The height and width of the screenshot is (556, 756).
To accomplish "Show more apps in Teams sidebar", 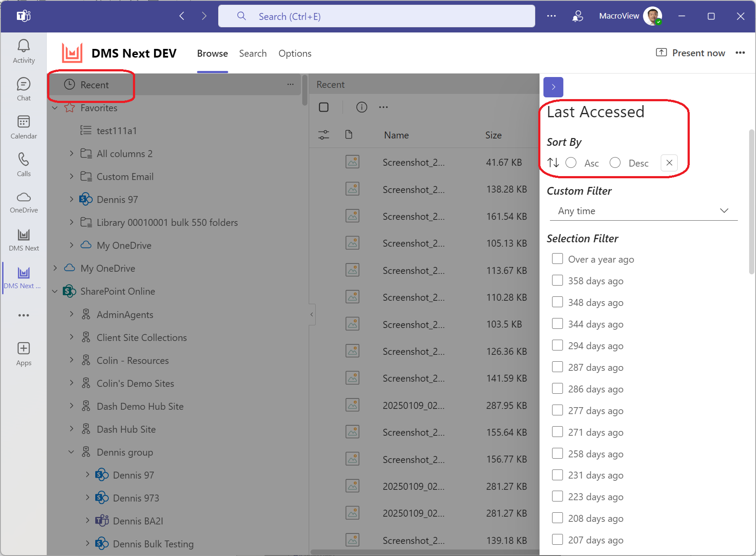I will pyautogui.click(x=24, y=315).
